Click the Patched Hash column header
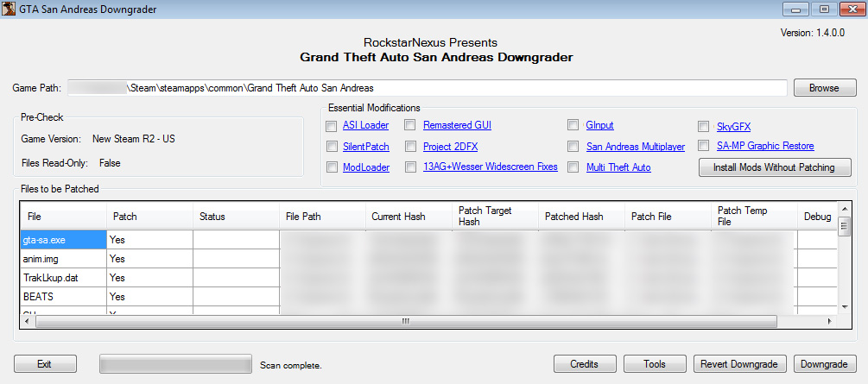Viewport: 868px width, 384px height. click(581, 217)
